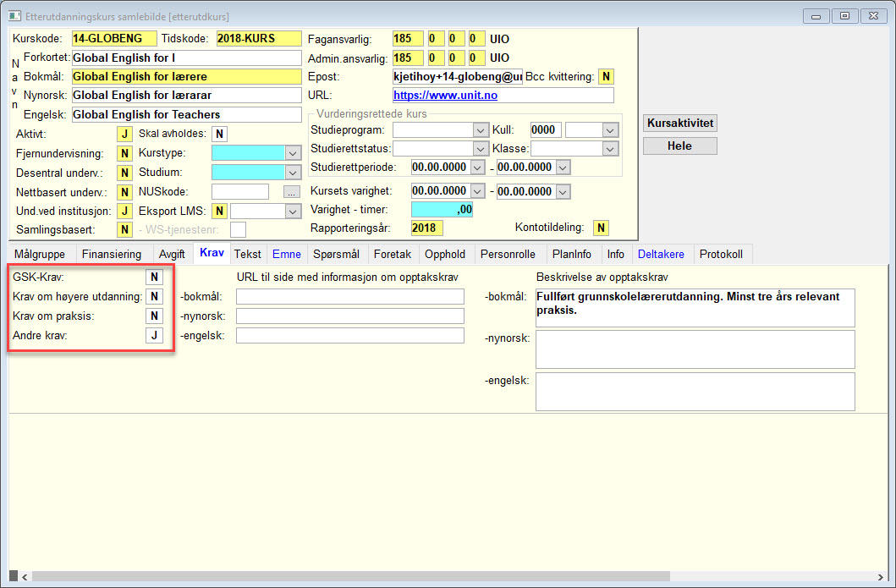Toggle Bcc kvittering J/N field
Viewport: 896px width, 588px height.
coord(606,77)
